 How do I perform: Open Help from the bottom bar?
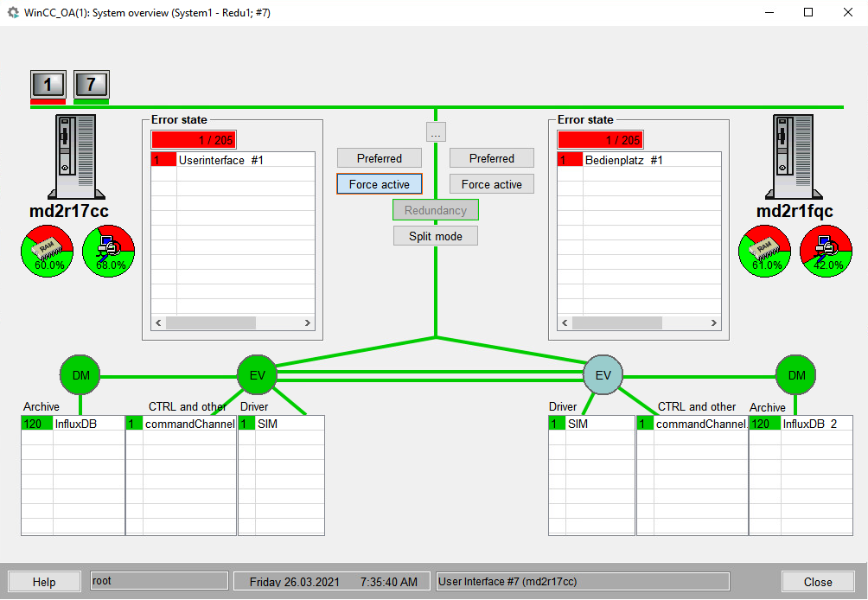tap(44, 582)
